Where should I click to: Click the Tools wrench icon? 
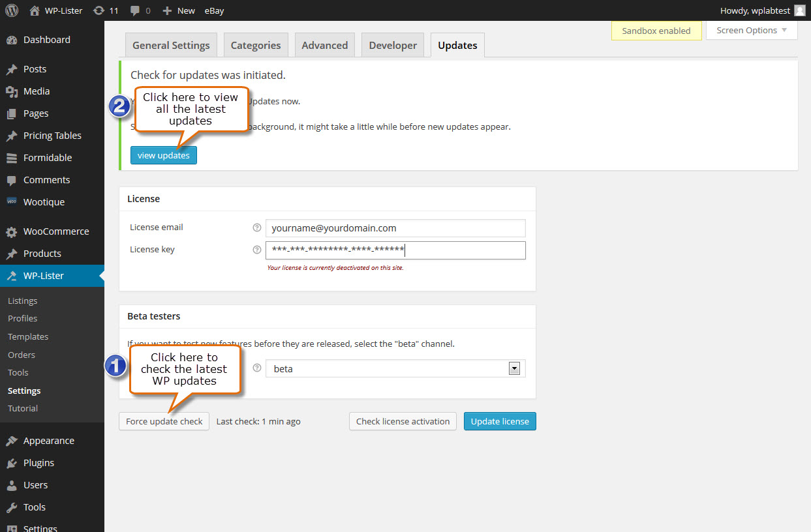pos(12,507)
